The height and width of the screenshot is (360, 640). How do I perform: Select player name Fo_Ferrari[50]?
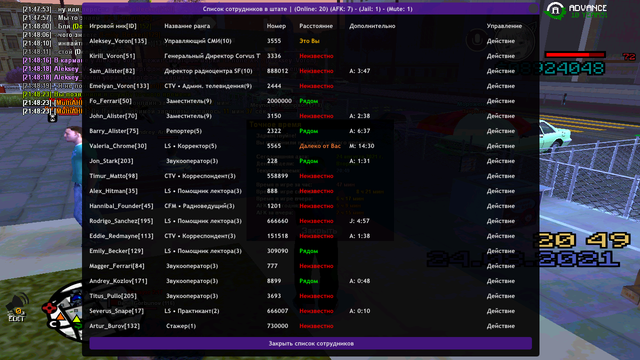[111, 101]
